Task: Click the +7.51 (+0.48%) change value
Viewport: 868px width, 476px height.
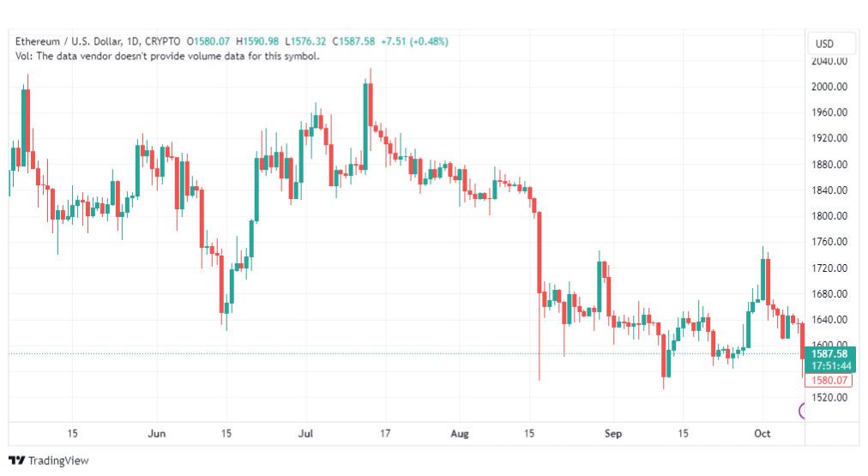Action: point(414,41)
